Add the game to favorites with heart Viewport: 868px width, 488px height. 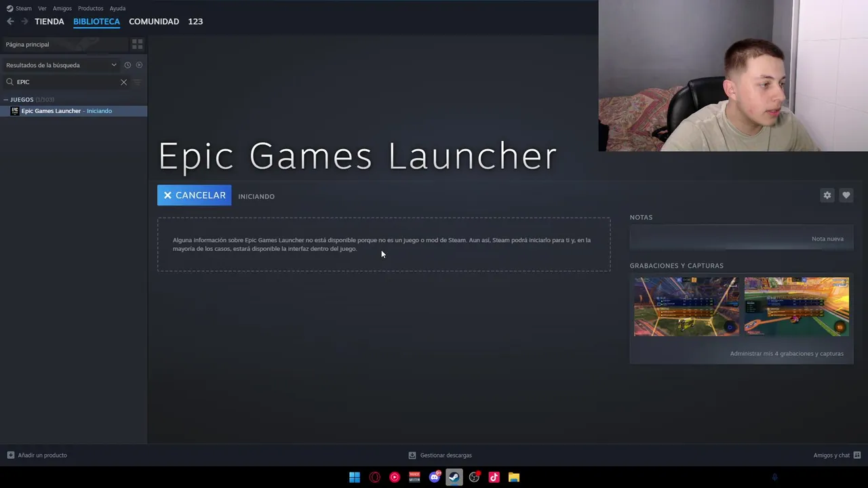click(x=846, y=195)
